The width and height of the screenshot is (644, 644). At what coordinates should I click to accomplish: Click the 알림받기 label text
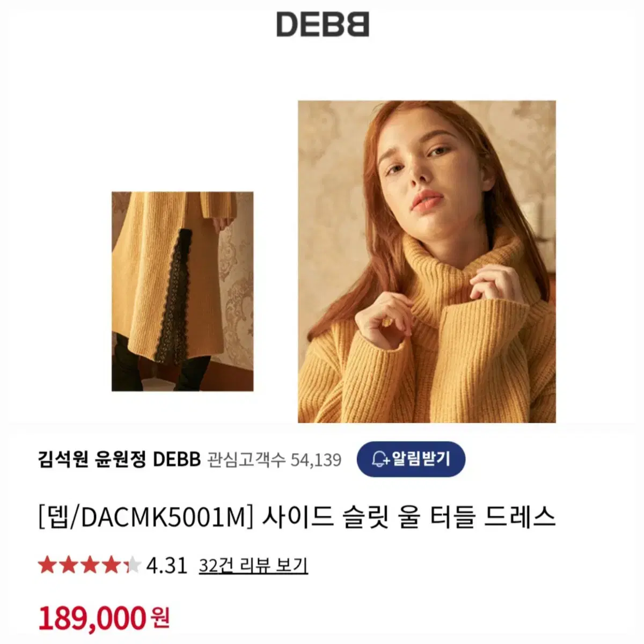click(421, 459)
